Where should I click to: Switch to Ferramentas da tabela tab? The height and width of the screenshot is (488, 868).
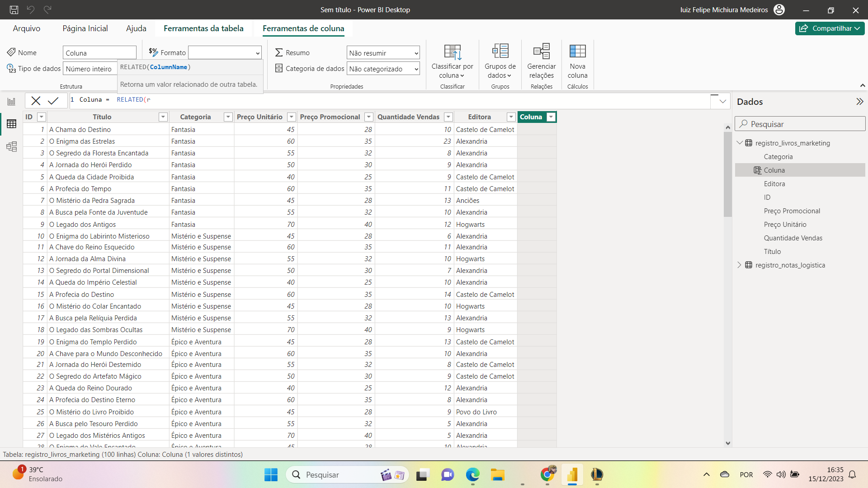point(203,28)
